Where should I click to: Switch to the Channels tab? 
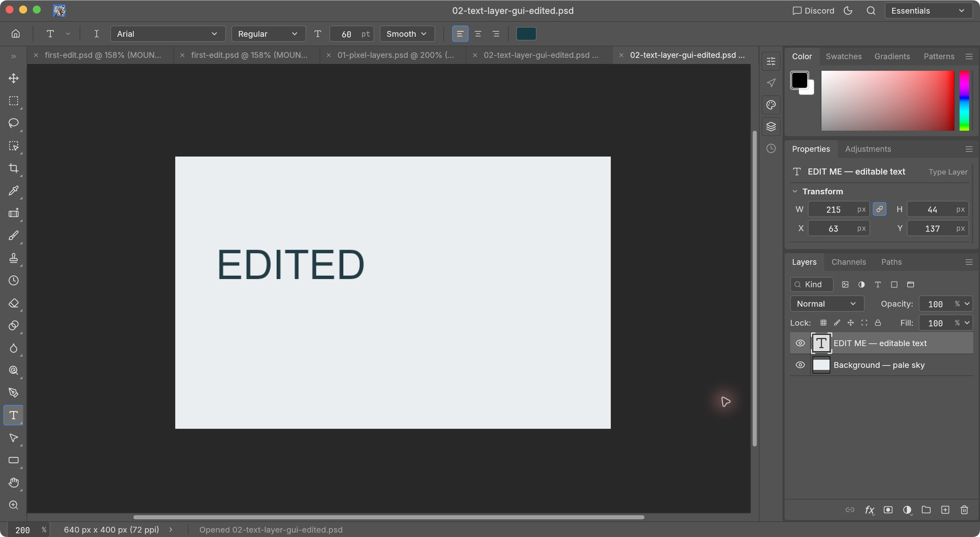pyautogui.click(x=848, y=262)
